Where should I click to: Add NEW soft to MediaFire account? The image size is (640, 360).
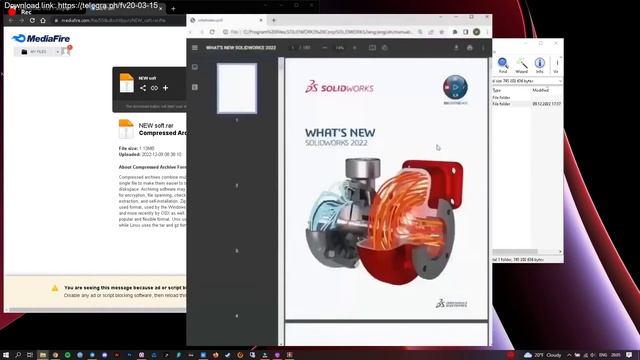coord(165,88)
